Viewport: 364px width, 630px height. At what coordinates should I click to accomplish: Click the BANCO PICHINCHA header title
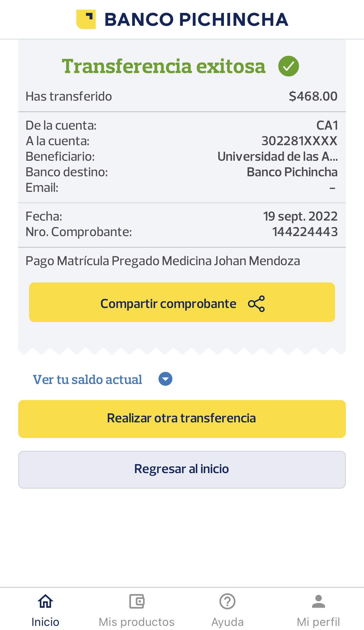pyautogui.click(x=196, y=20)
